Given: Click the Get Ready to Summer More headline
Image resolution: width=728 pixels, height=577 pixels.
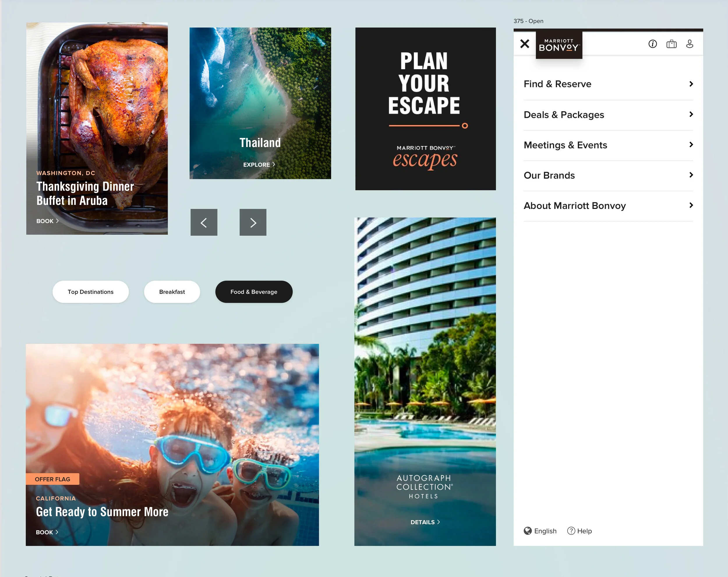Looking at the screenshot, I should click(102, 512).
